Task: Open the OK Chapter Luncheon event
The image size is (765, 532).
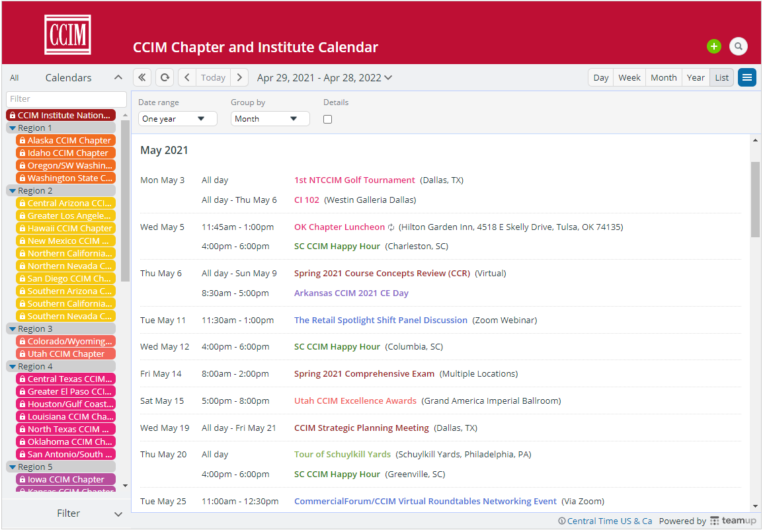Action: [339, 226]
